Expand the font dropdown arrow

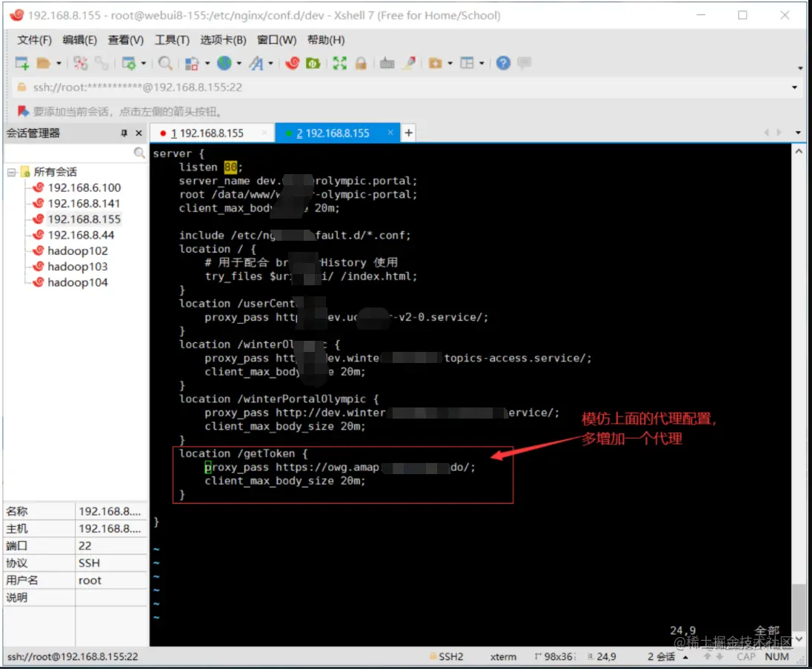tap(270, 64)
